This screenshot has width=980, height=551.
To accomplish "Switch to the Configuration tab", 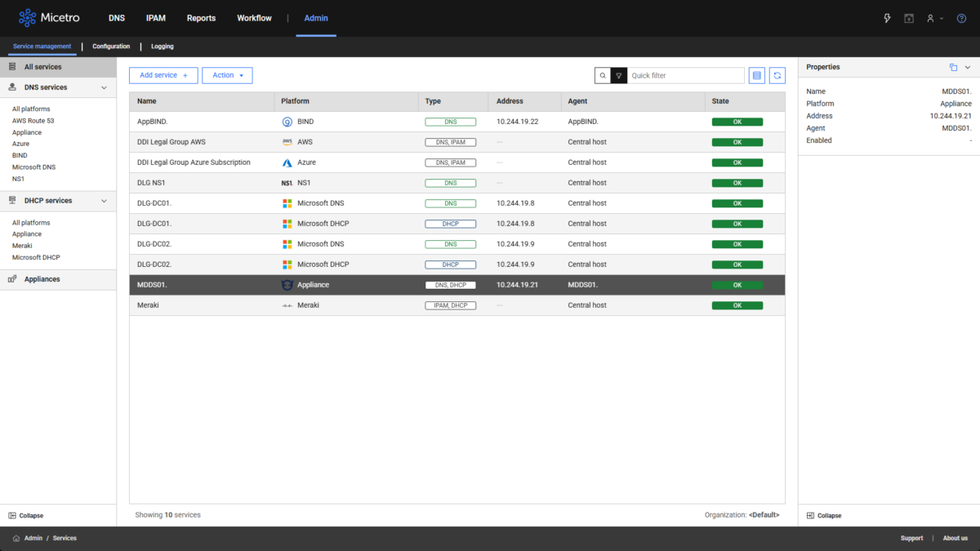I will [x=111, y=47].
